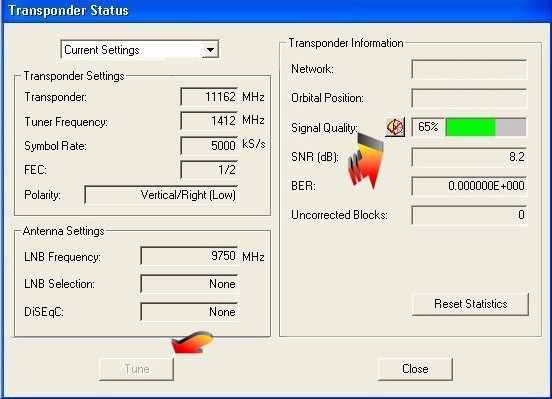
Task: Click the red arrow above Tune button
Action: (x=192, y=342)
